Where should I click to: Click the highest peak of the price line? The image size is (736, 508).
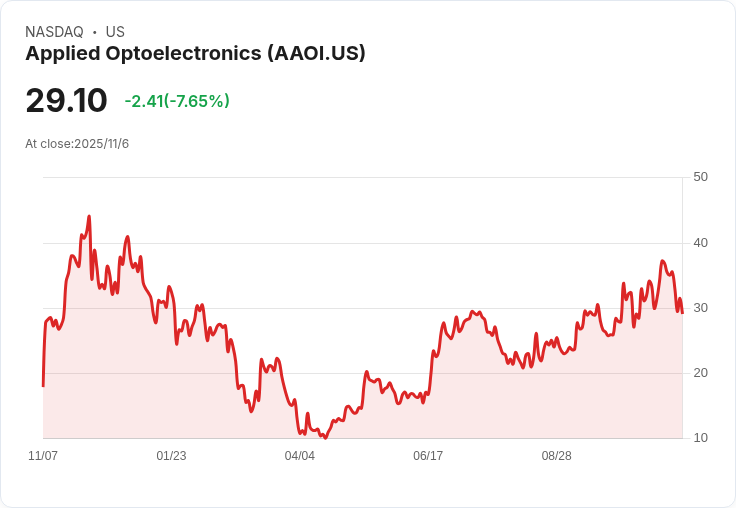(89, 216)
